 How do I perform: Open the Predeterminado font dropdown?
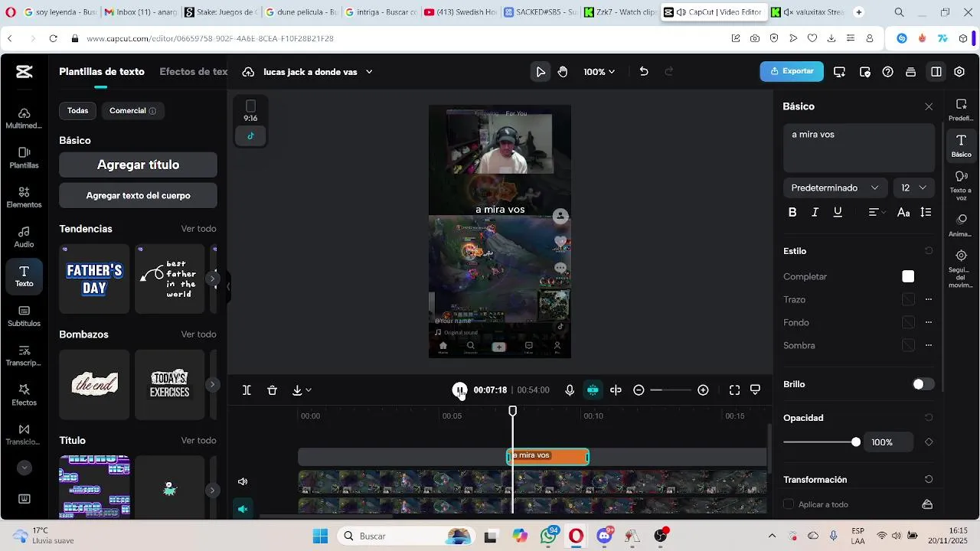835,187
